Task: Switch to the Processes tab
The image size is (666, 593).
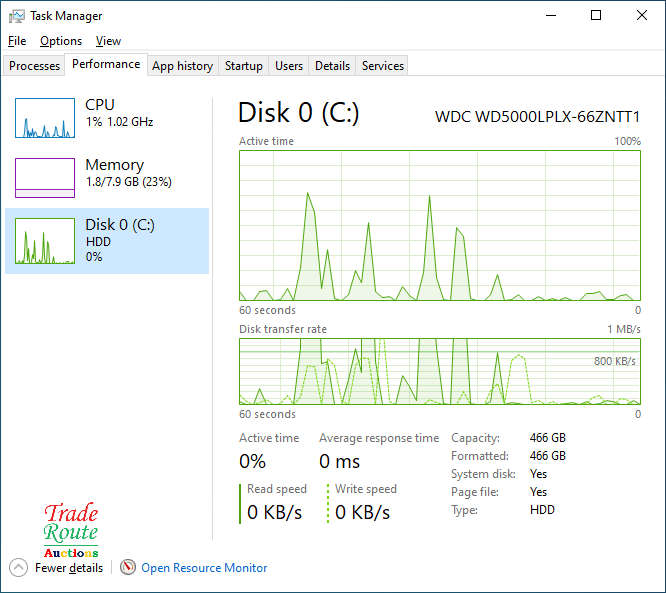Action: point(35,66)
